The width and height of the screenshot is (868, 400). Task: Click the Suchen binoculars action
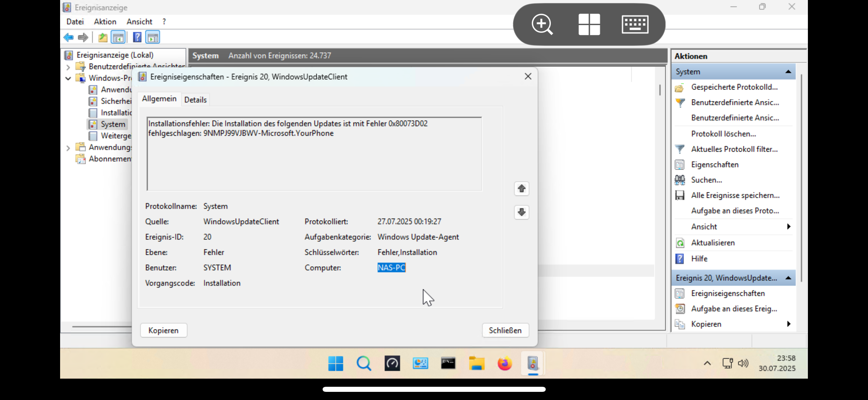pos(706,180)
